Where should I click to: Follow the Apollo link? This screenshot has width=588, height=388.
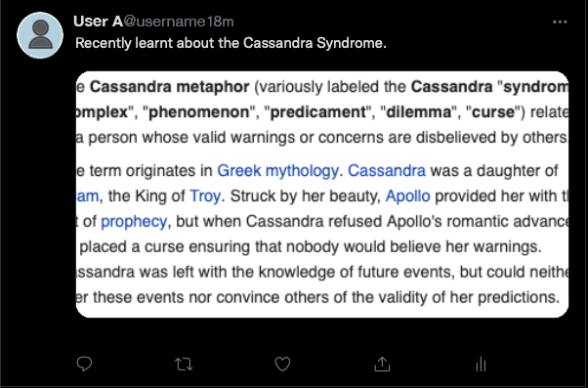click(407, 196)
